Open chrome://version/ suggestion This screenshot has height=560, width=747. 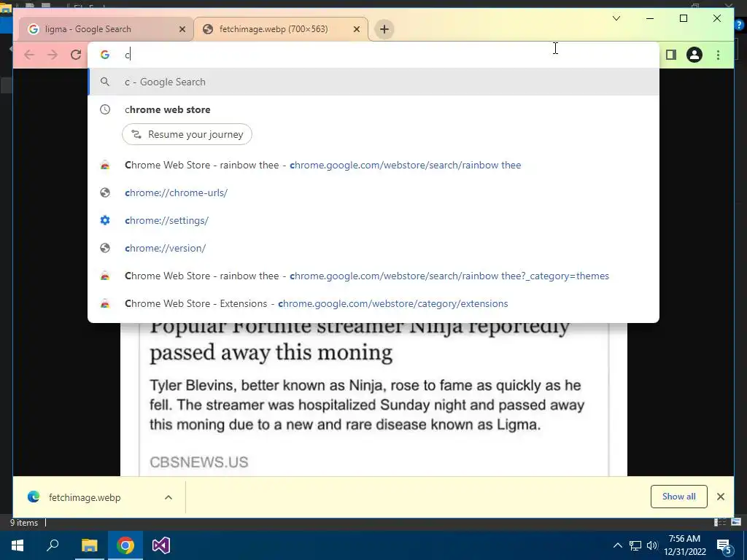point(373,248)
